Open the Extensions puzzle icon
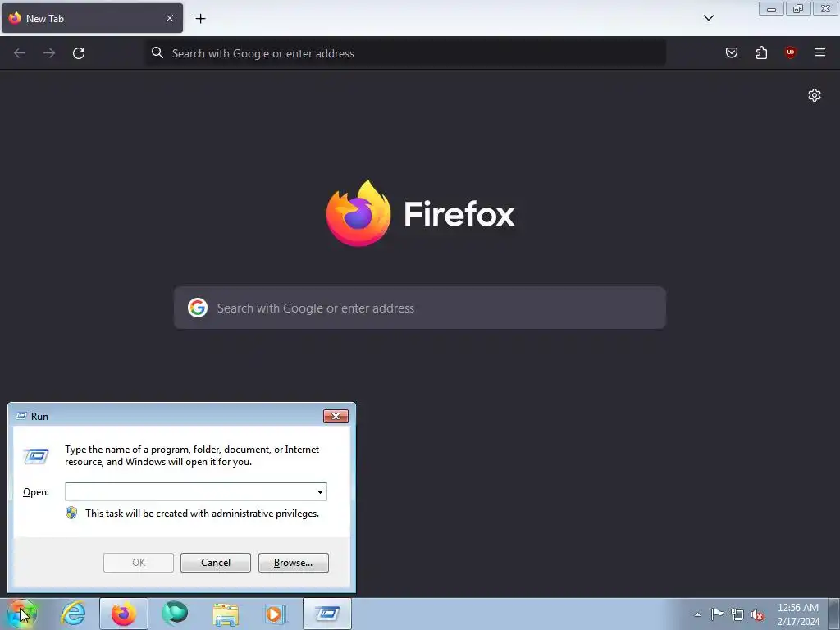Screen dimensions: 840x630 point(761,52)
